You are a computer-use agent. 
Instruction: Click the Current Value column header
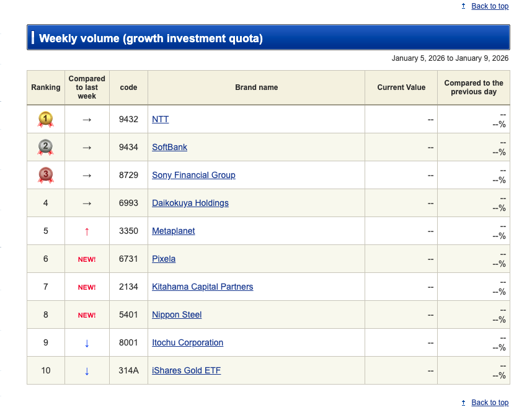401,87
